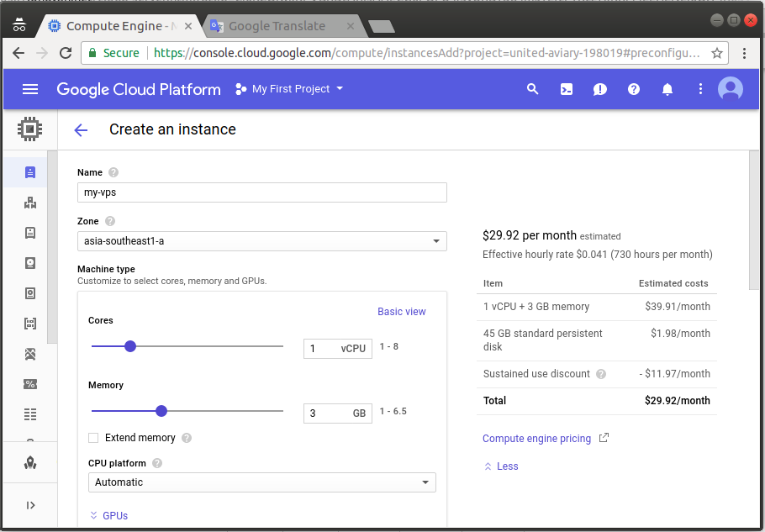Open the Zone dropdown asia-southeast1-a
This screenshot has height=532, width=765.
[x=262, y=241]
